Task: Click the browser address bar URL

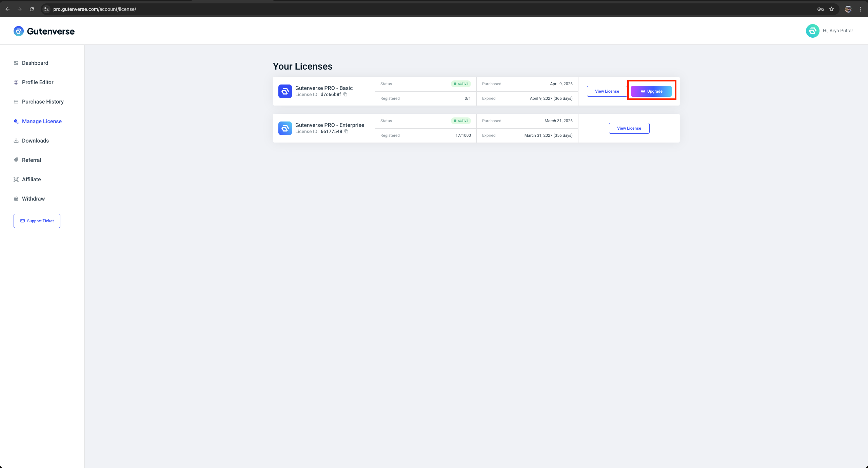Action: coord(95,9)
